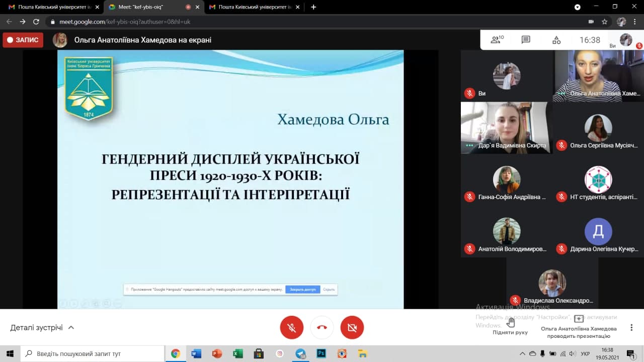Screen dimensions: 644x362
Task: Bookmark this page with the star icon
Action: [605, 22]
